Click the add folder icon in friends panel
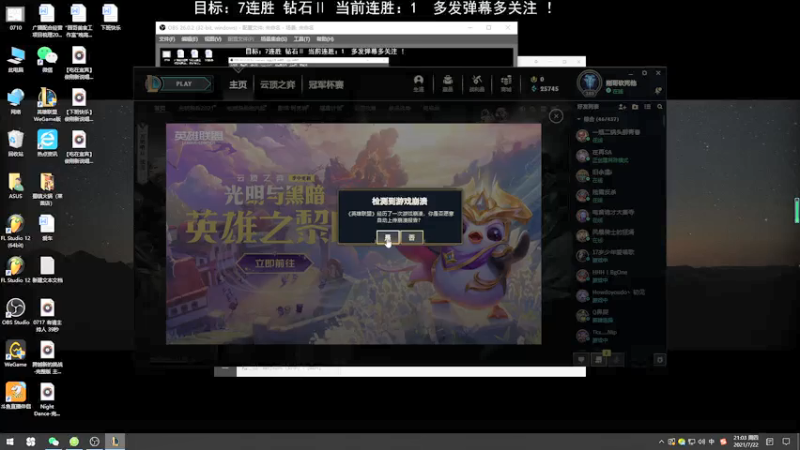 (635, 107)
